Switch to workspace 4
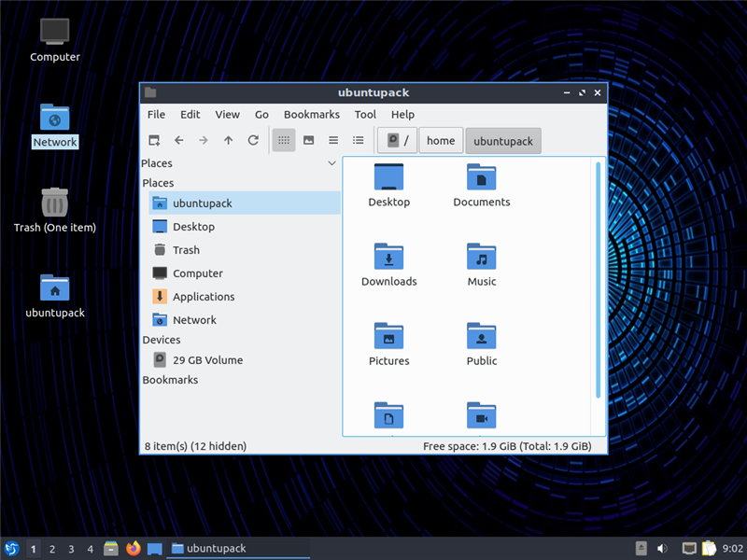 point(91,549)
